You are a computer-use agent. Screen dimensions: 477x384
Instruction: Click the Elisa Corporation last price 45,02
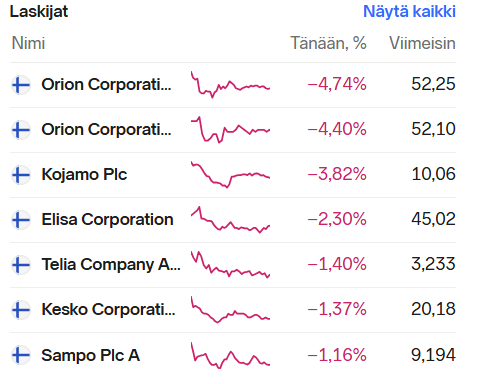coord(433,219)
